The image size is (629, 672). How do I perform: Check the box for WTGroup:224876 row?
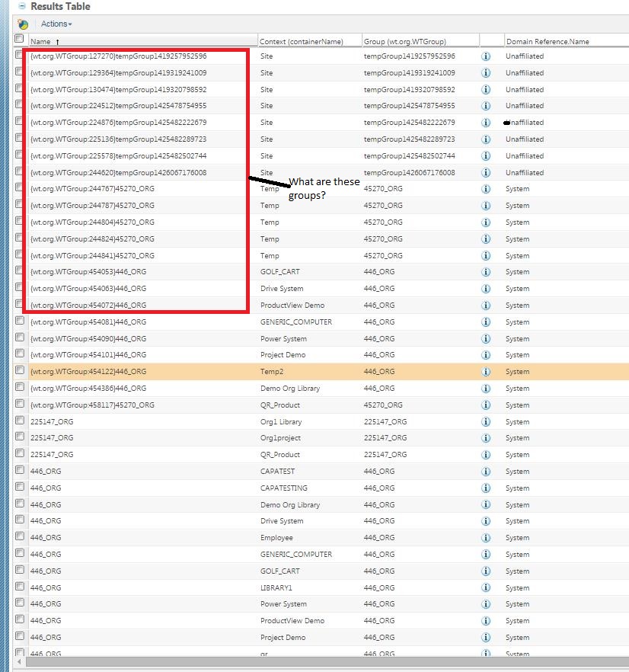(x=19, y=121)
